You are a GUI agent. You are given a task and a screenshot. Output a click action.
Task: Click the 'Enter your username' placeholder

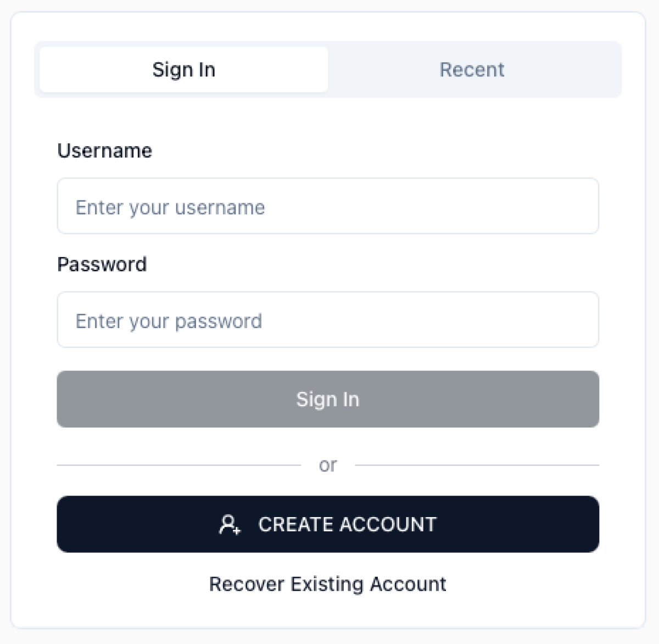point(170,208)
